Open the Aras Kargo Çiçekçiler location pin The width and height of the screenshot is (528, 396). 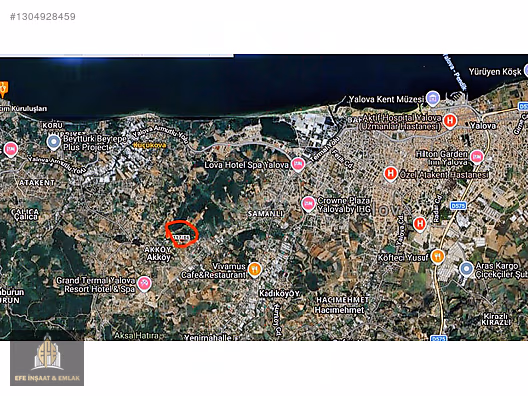(466, 269)
